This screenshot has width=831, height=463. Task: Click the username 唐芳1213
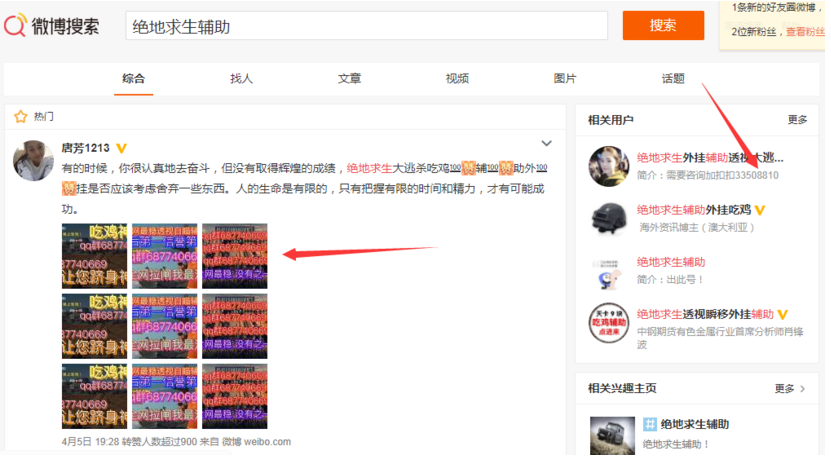point(85,148)
